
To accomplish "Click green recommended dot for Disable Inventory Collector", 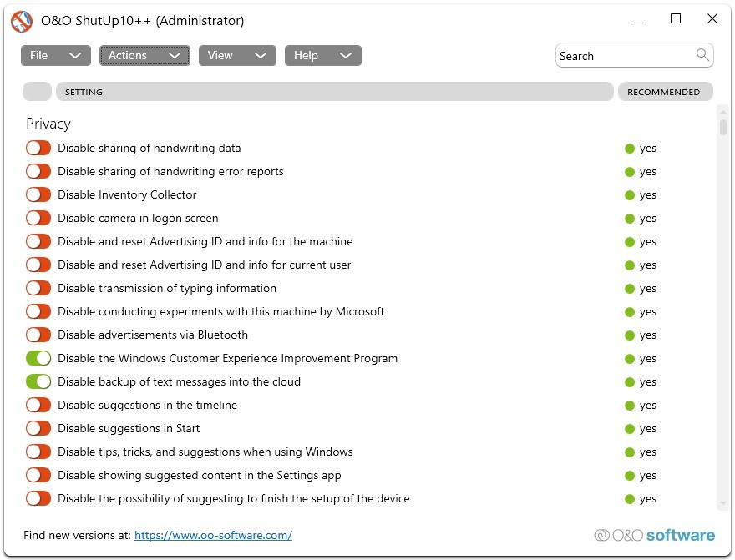I will 630,195.
